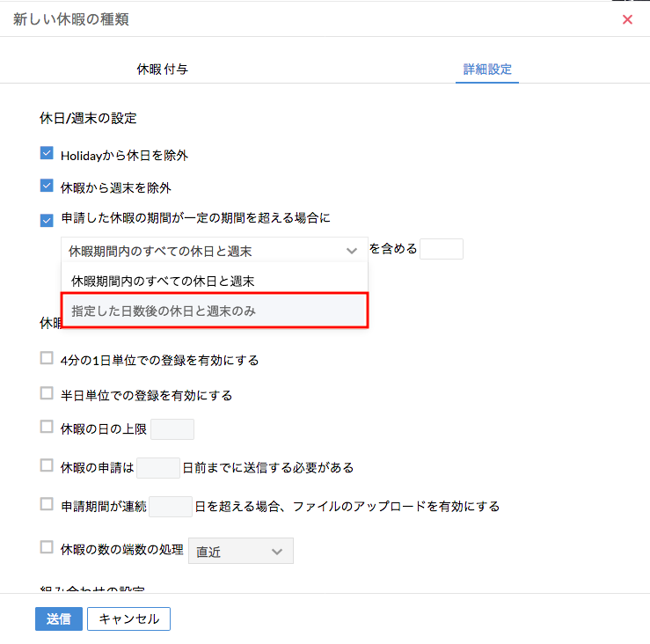Tick the 休暇の申請は 日前まで checkbox

(x=47, y=466)
